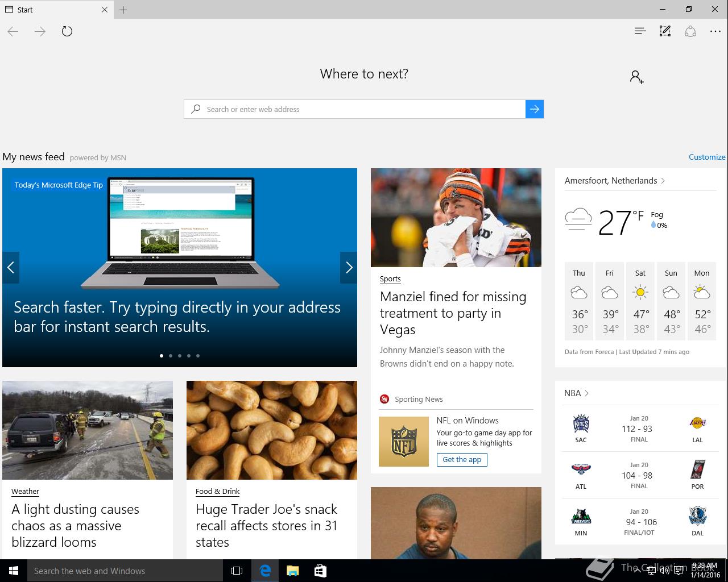This screenshot has height=582, width=728.
Task: Open the NFL on Windows title
Action: (468, 421)
